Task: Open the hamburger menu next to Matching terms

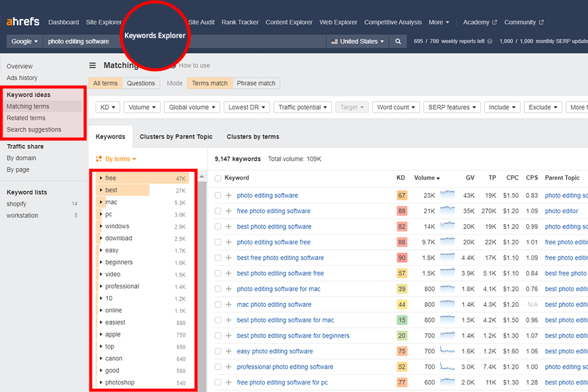Action: click(92, 66)
